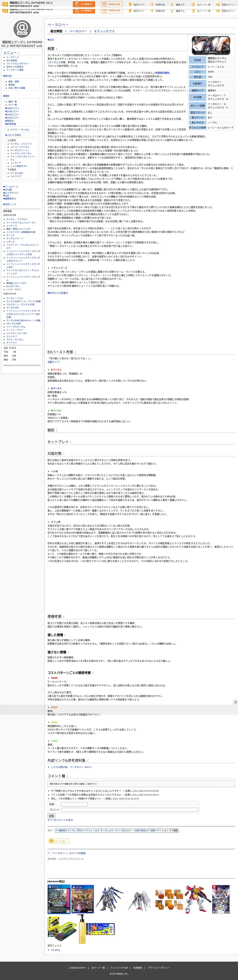
Task: Expand 前作からの変更点 in article body
Action: coord(58,293)
